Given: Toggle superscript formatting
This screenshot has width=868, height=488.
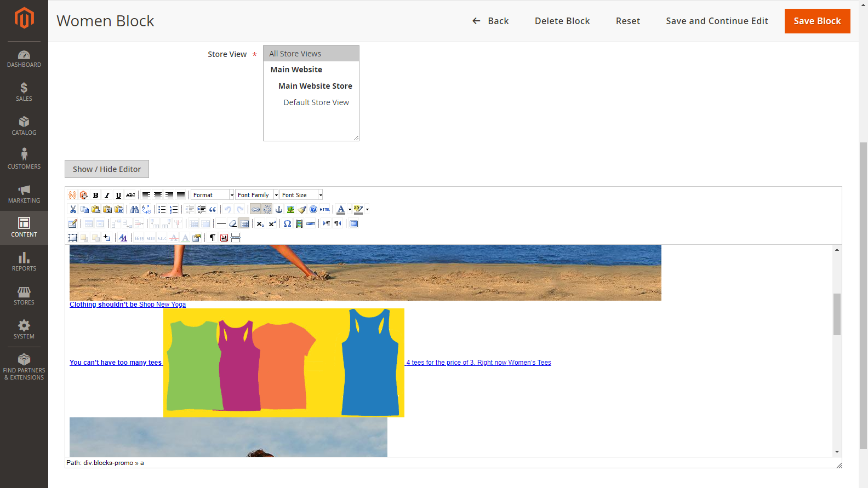Looking at the screenshot, I should pyautogui.click(x=272, y=223).
